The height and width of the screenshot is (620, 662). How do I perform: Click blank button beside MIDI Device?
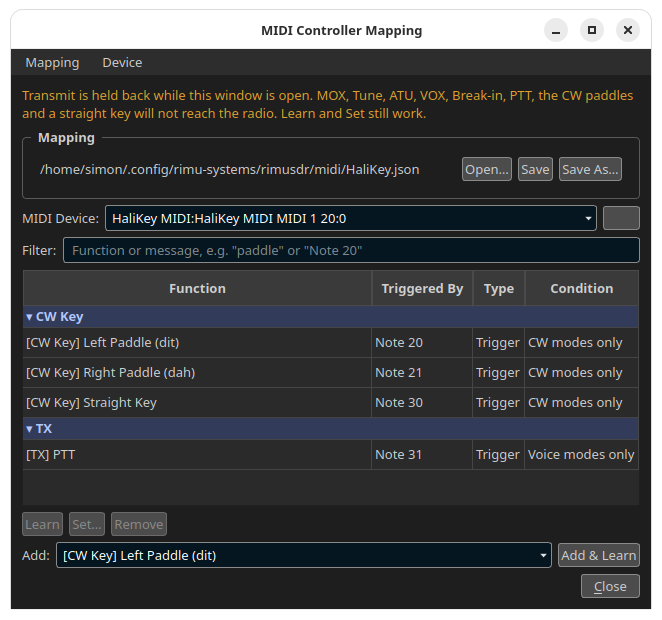pyautogui.click(x=621, y=218)
